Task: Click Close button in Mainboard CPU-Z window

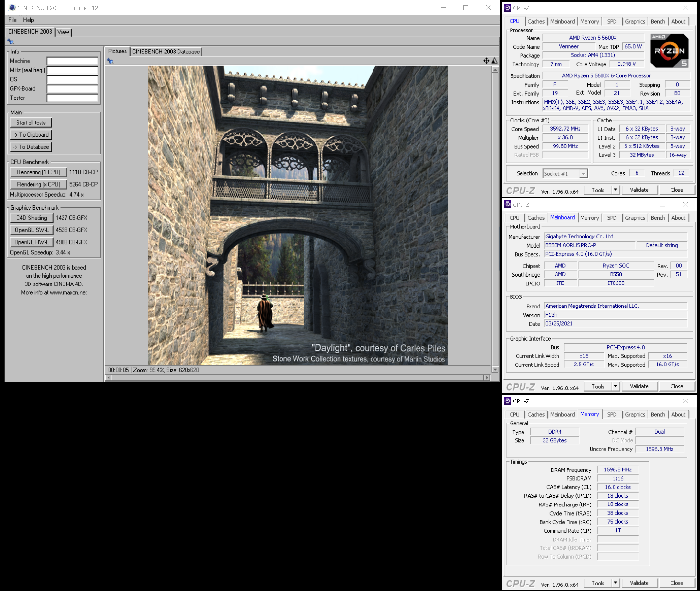Action: point(677,386)
